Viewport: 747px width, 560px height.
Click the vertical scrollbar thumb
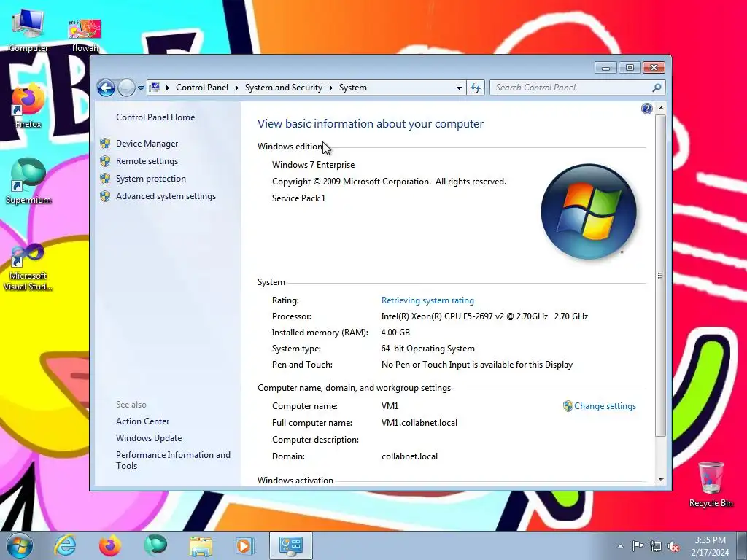pos(660,275)
